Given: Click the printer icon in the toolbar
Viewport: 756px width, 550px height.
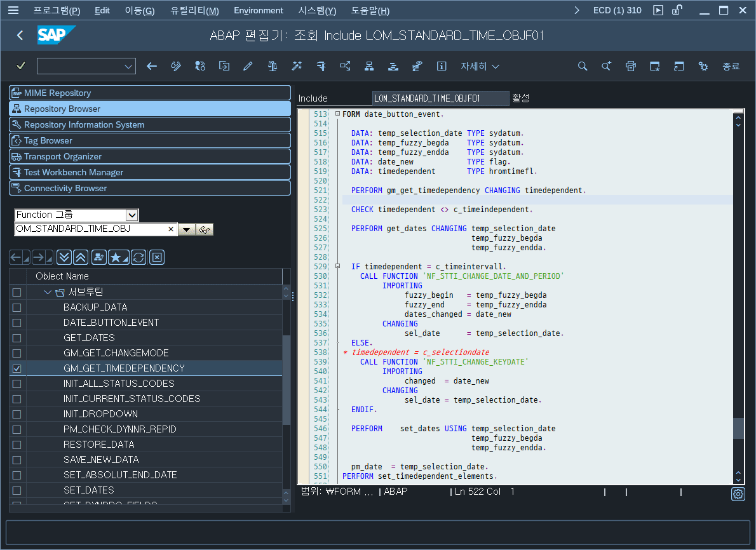Looking at the screenshot, I should pos(630,66).
